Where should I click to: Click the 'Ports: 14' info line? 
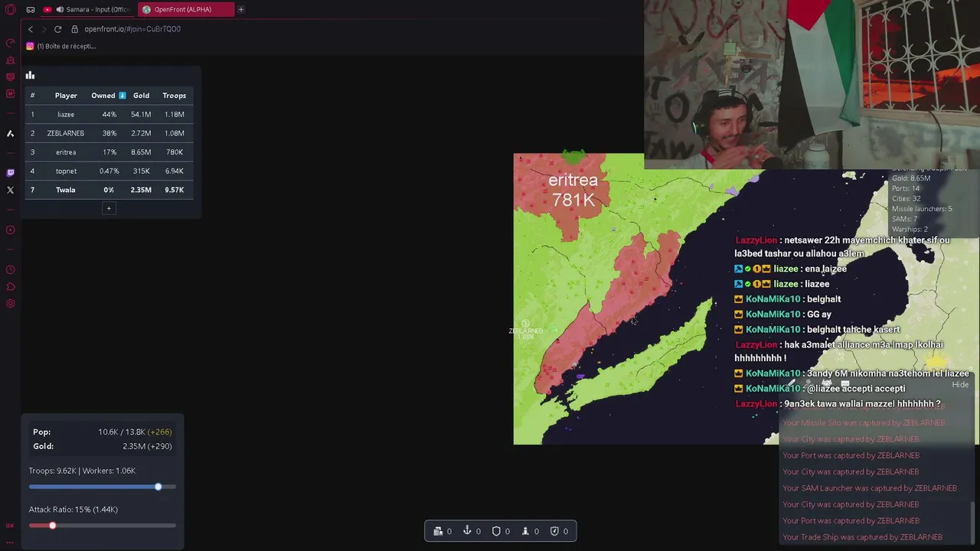click(x=906, y=188)
